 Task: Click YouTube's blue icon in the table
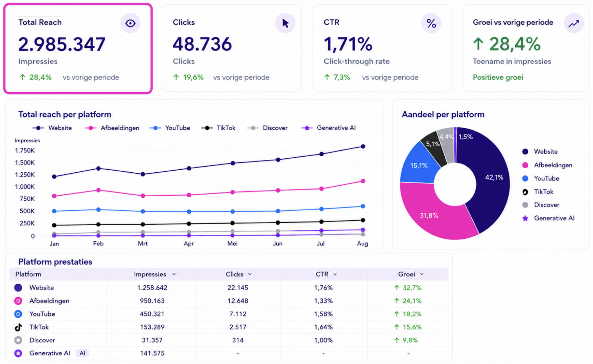tap(18, 314)
